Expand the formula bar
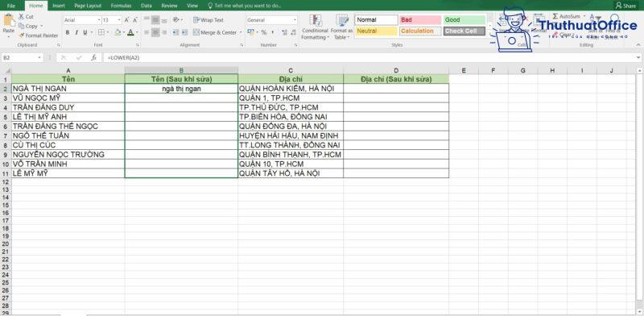 638,58
